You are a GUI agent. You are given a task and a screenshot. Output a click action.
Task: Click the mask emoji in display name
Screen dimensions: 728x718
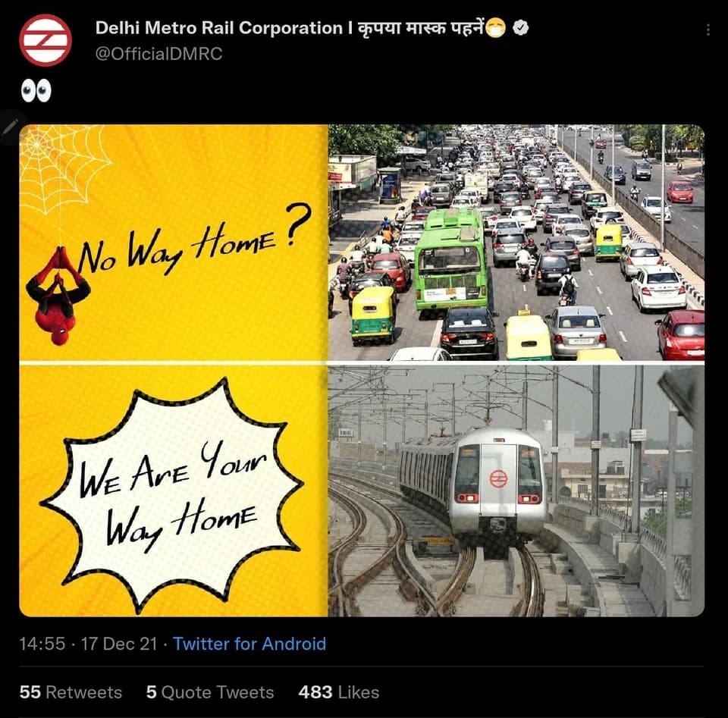pos(495,28)
